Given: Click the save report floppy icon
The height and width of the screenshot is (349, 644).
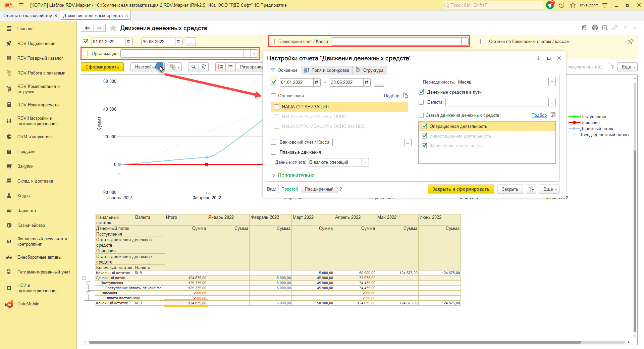Looking at the screenshot, I should [x=585, y=28].
